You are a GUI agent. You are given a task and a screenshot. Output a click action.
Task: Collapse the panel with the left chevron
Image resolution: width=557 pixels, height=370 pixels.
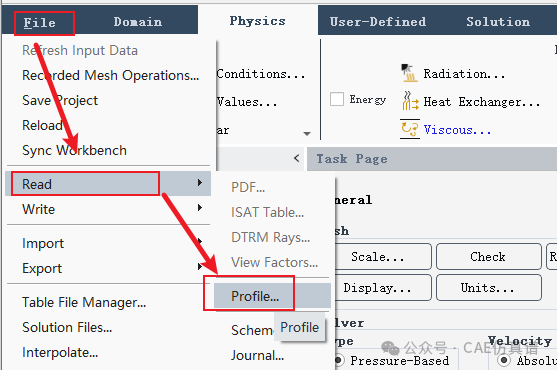point(297,158)
